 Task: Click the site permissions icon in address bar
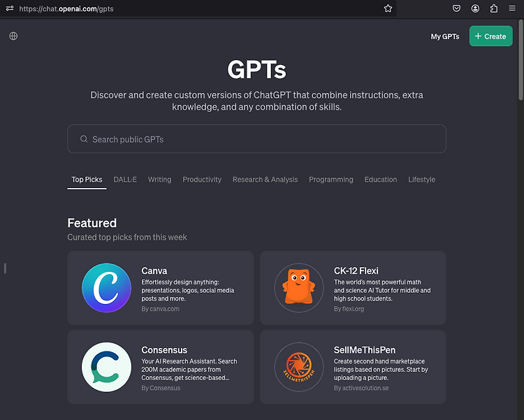coord(10,8)
